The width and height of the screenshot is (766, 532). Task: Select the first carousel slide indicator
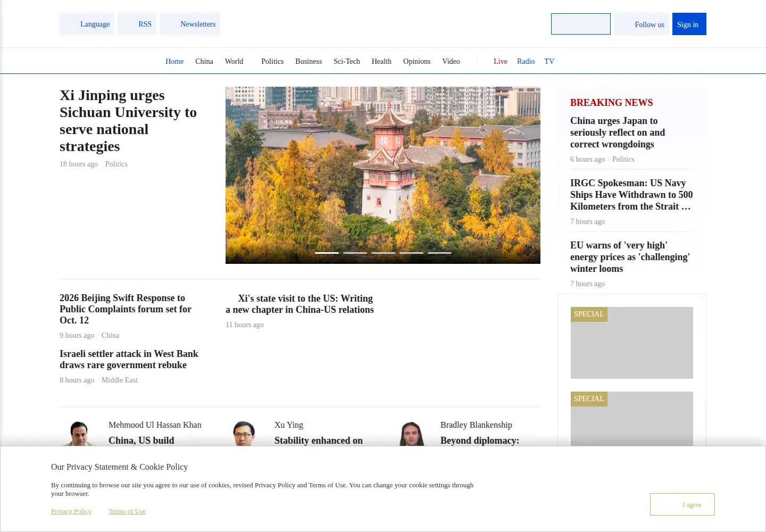coord(327,253)
